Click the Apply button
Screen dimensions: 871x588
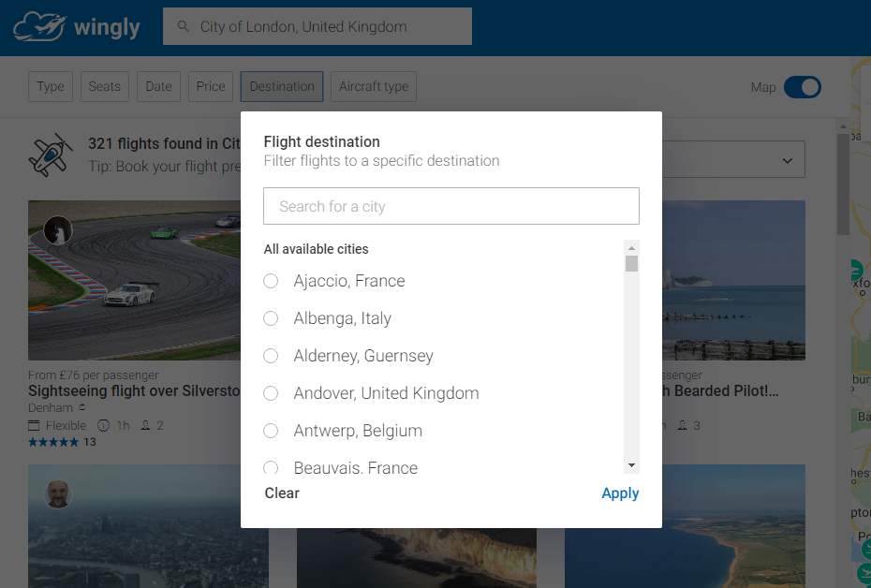coord(620,493)
